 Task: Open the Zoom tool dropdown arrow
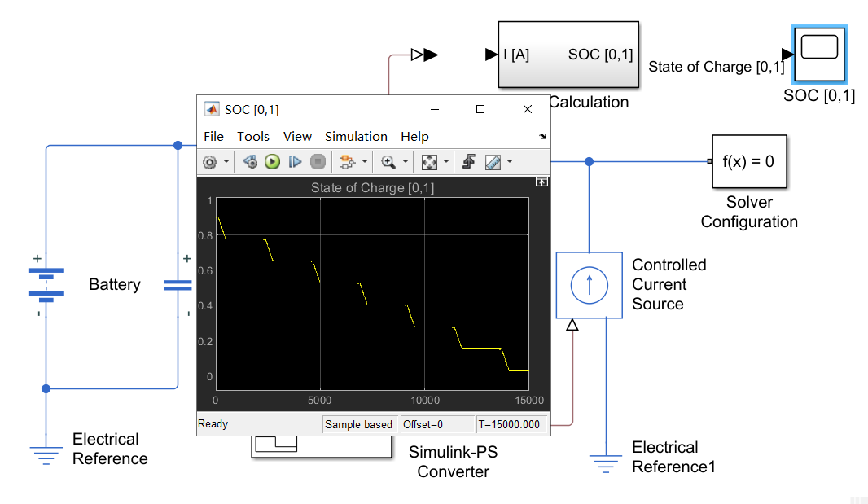coord(406,161)
